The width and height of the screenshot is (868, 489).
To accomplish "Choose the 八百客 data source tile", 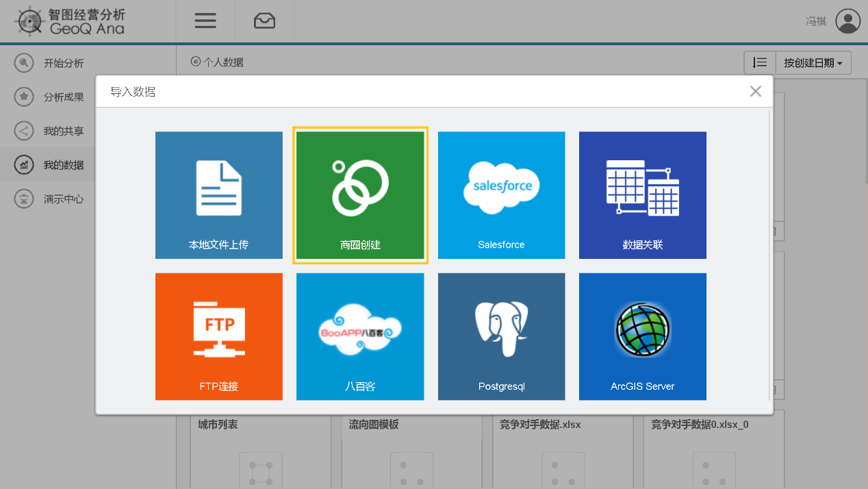I will (x=360, y=336).
